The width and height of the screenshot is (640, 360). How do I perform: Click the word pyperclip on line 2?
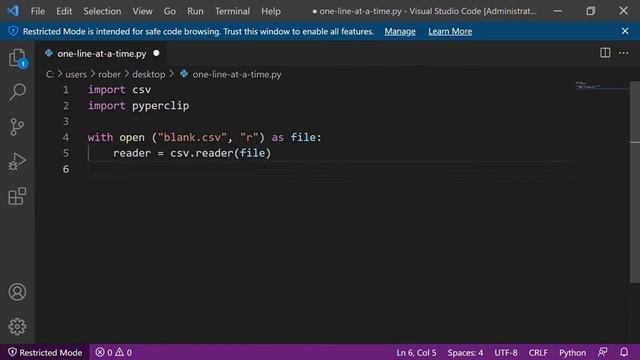(160, 106)
